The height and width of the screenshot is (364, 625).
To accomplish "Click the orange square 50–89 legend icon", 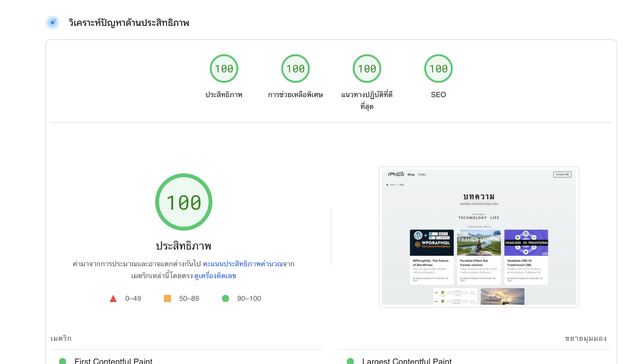I will tap(167, 298).
